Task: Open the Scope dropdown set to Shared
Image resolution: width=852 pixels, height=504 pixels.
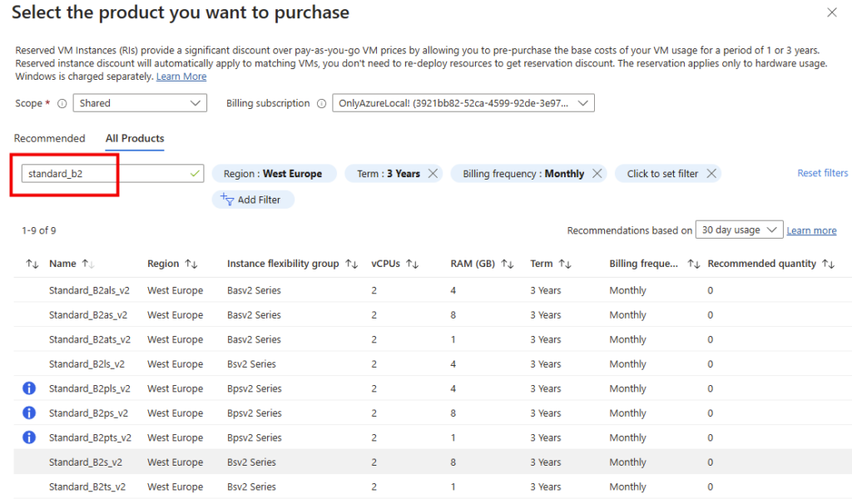Action: [140, 103]
